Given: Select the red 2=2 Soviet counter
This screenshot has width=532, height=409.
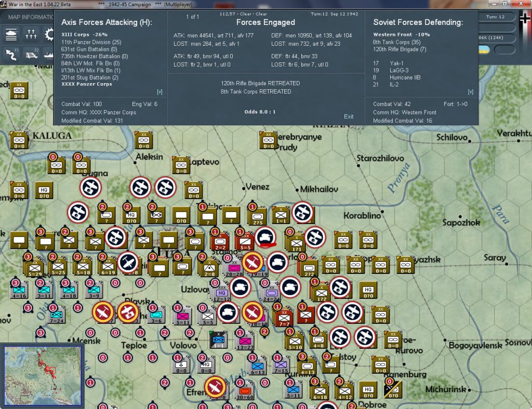Looking at the screenshot, I should pyautogui.click(x=220, y=241).
